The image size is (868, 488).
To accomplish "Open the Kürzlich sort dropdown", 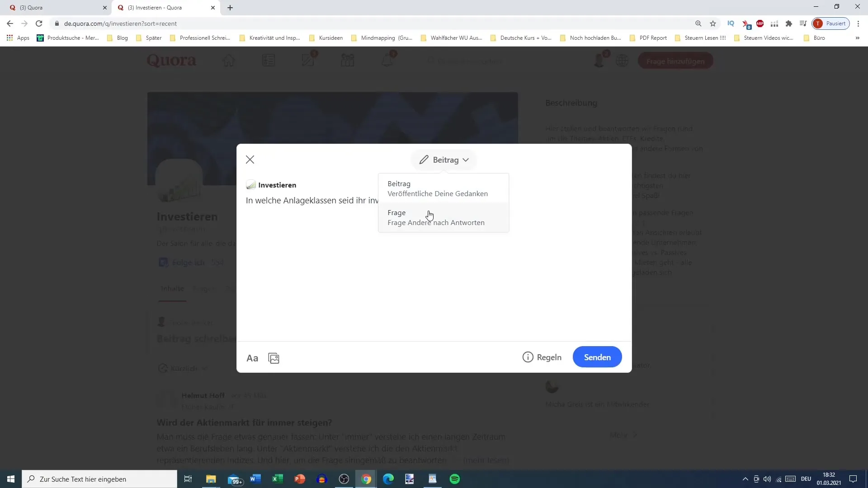I will (183, 369).
